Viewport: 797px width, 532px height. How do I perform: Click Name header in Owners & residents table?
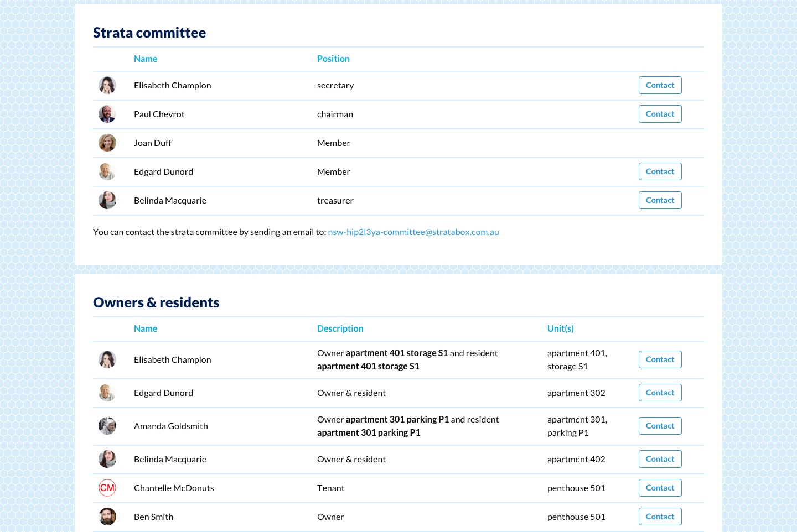(146, 328)
